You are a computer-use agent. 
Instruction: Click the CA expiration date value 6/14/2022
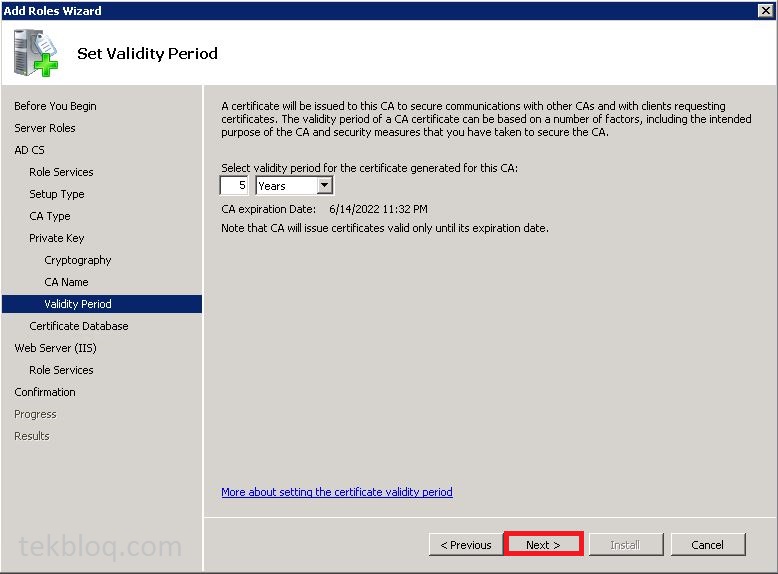(378, 209)
